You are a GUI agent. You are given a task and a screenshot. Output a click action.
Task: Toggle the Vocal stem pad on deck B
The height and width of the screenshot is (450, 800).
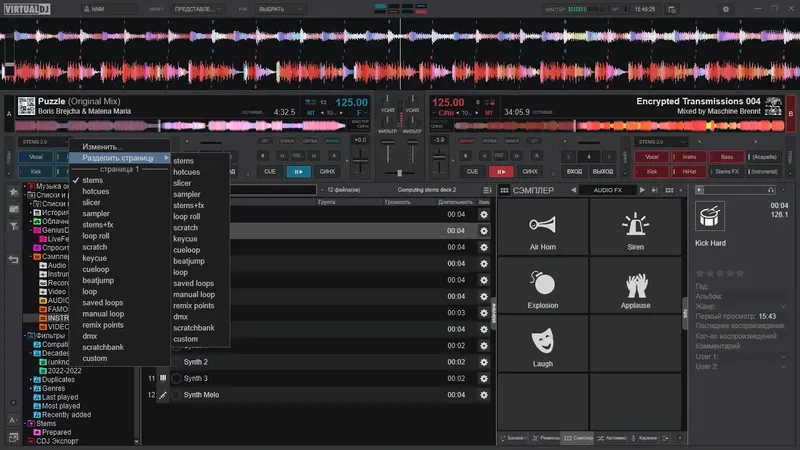(x=652, y=157)
